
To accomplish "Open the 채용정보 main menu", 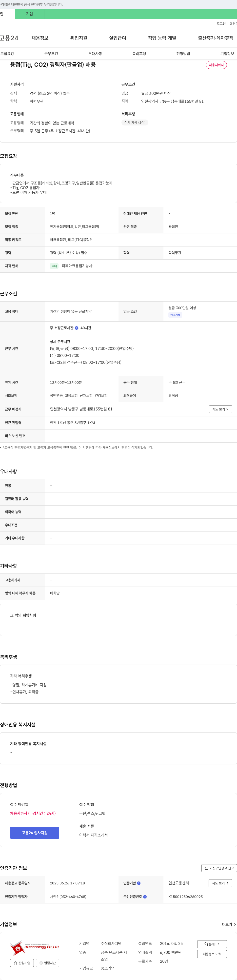I will tap(40, 38).
